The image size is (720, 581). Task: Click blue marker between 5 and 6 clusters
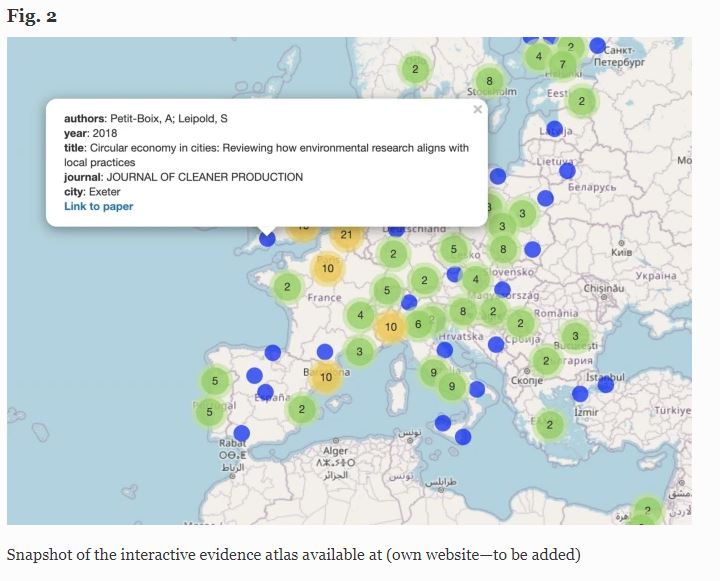click(409, 302)
